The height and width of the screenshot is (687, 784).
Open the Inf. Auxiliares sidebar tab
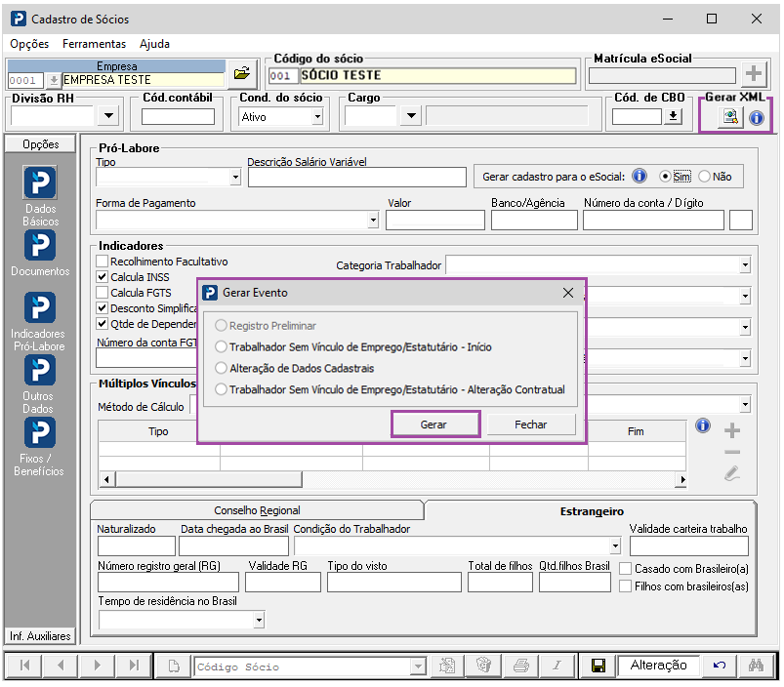[x=40, y=636]
